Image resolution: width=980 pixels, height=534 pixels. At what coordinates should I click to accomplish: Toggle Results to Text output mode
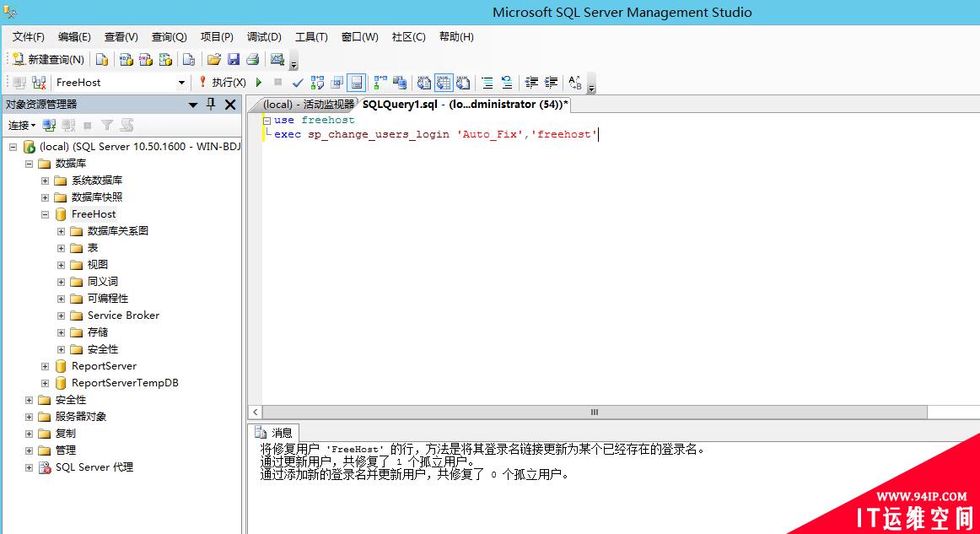(x=423, y=83)
